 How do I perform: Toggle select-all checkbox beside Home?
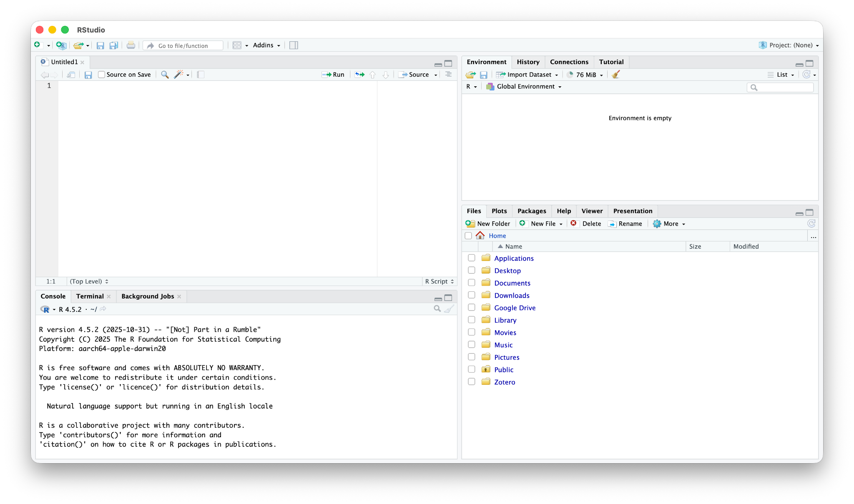click(x=468, y=236)
